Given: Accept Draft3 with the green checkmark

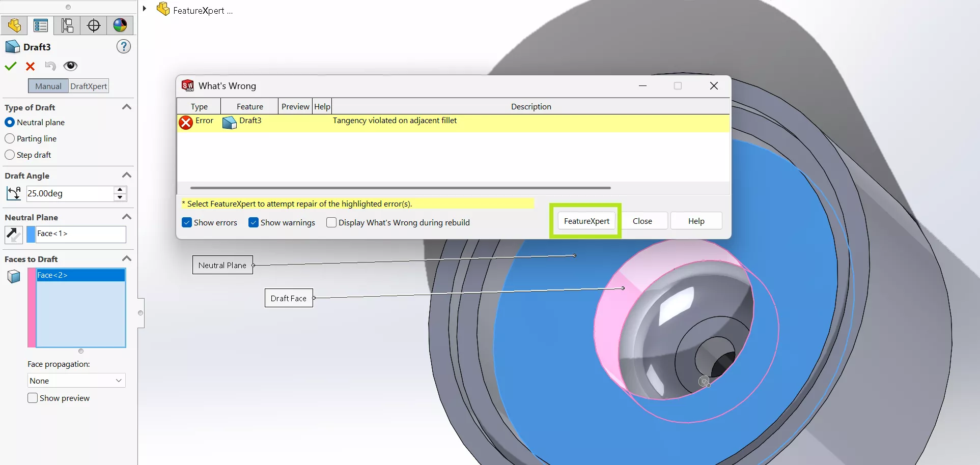Looking at the screenshot, I should (x=11, y=66).
